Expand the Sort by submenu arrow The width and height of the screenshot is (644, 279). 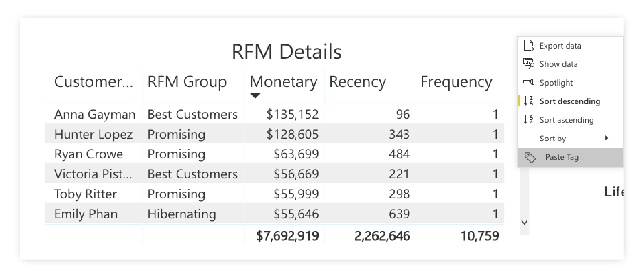606,138
